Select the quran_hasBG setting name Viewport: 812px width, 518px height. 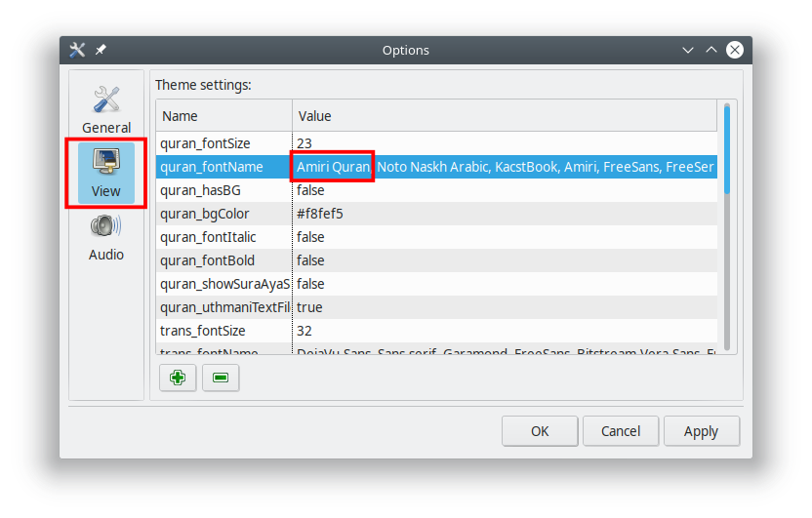click(200, 190)
